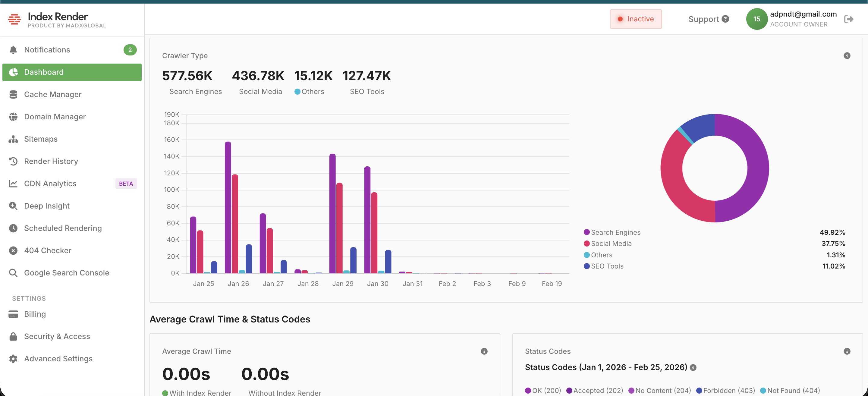868x396 pixels.
Task: Open the Billing settings page
Action: pos(35,314)
